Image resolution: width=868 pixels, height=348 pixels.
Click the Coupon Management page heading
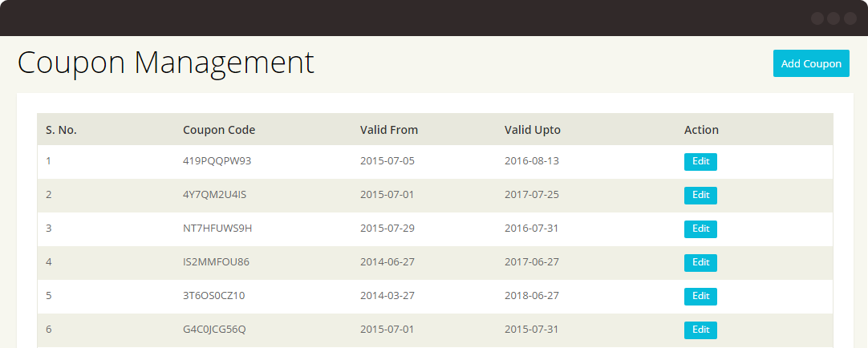click(x=166, y=63)
